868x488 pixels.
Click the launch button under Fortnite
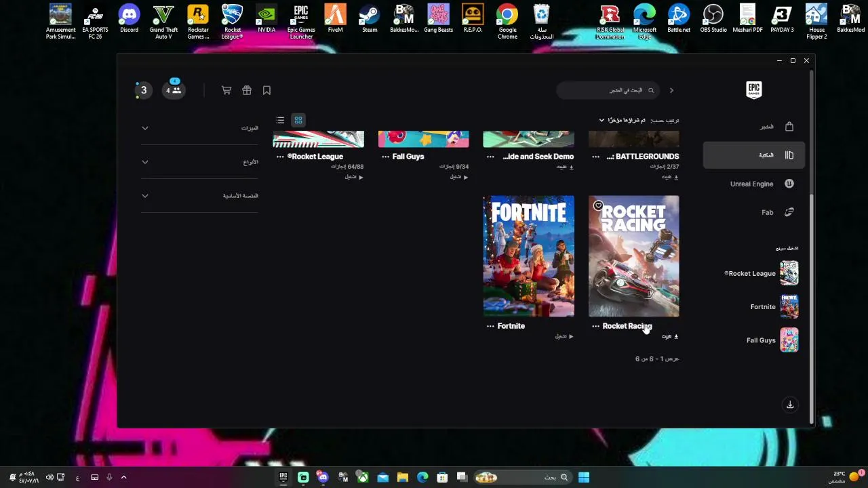tap(564, 336)
